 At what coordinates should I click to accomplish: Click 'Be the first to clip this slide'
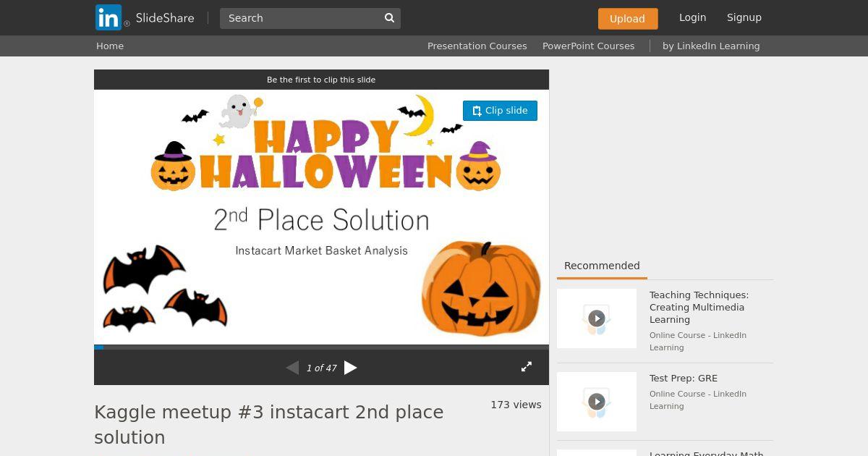(x=321, y=80)
